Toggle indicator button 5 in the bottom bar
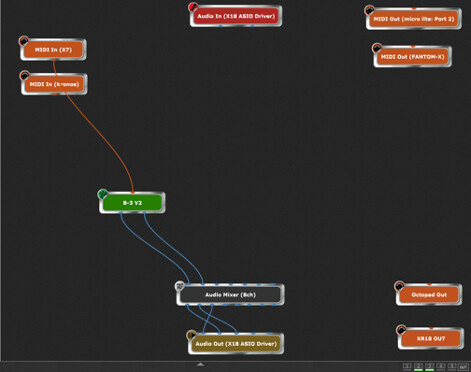The width and height of the screenshot is (471, 372). pos(452,367)
